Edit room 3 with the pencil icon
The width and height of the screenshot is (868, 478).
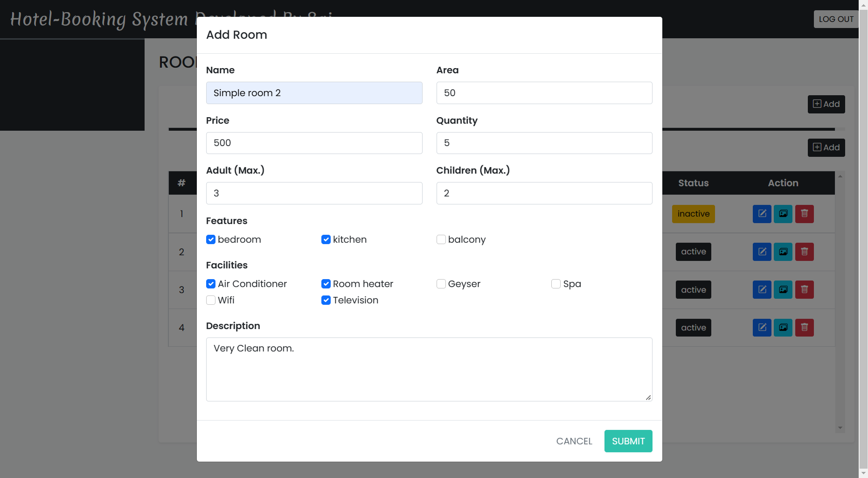point(762,289)
